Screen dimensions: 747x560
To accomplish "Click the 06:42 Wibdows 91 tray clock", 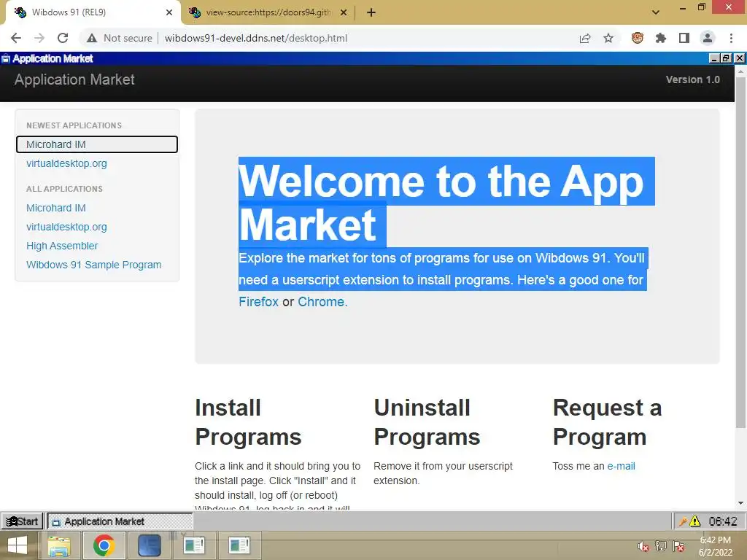I will coord(723,521).
